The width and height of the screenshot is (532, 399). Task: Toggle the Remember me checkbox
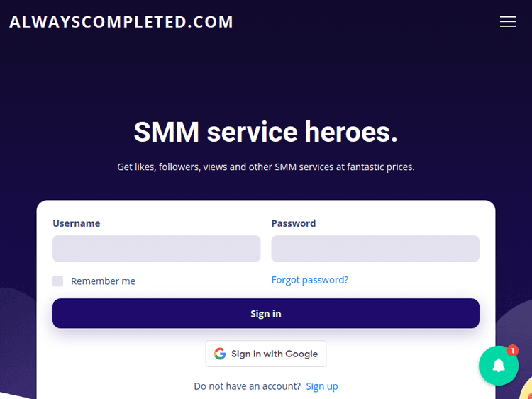click(x=58, y=281)
